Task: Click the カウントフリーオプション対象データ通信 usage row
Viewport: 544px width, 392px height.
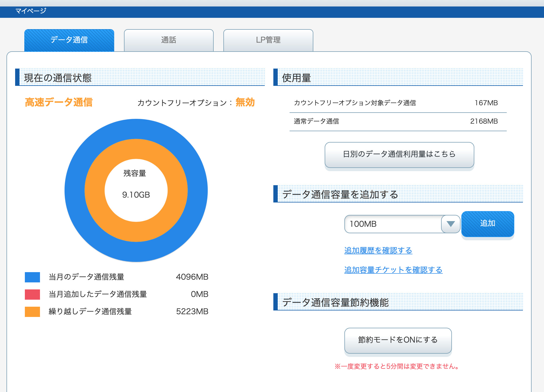Action: pyautogui.click(x=398, y=103)
